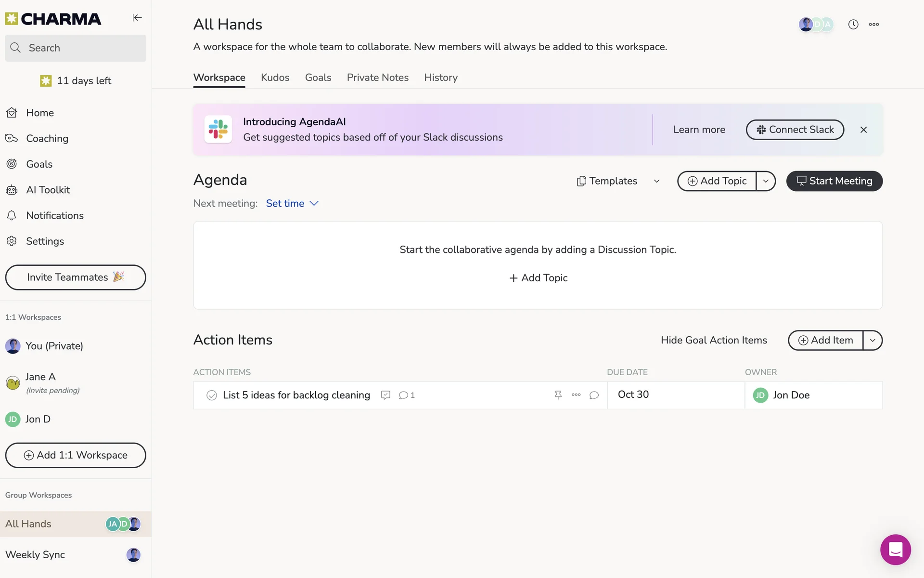Mark backlog cleaning action item complete
924x578 pixels.
[211, 395]
